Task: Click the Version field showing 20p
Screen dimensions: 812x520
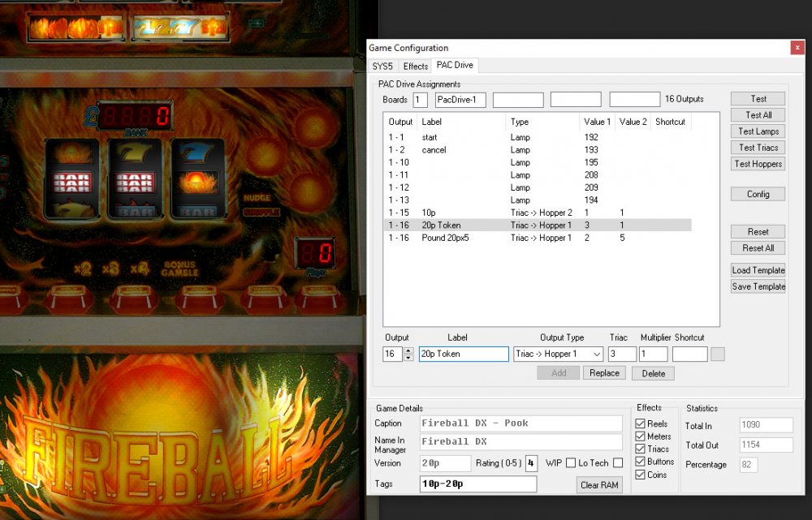Action: pos(445,463)
